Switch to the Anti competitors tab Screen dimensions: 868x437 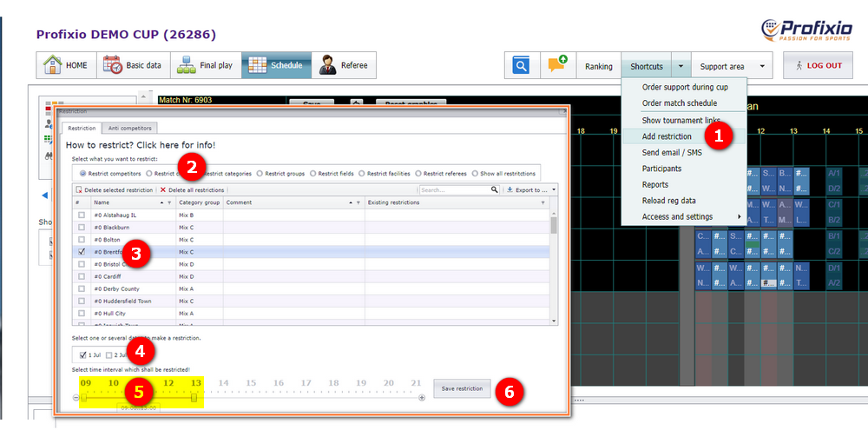[129, 128]
